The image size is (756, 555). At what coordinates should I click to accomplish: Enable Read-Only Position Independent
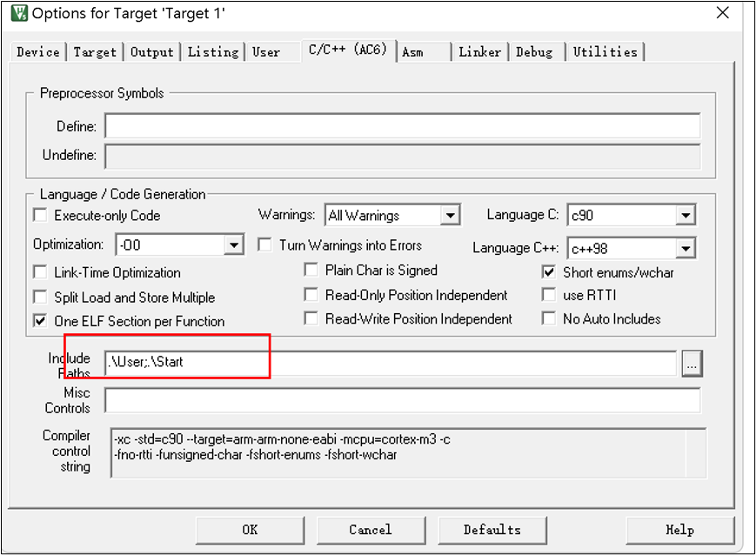click(x=311, y=294)
